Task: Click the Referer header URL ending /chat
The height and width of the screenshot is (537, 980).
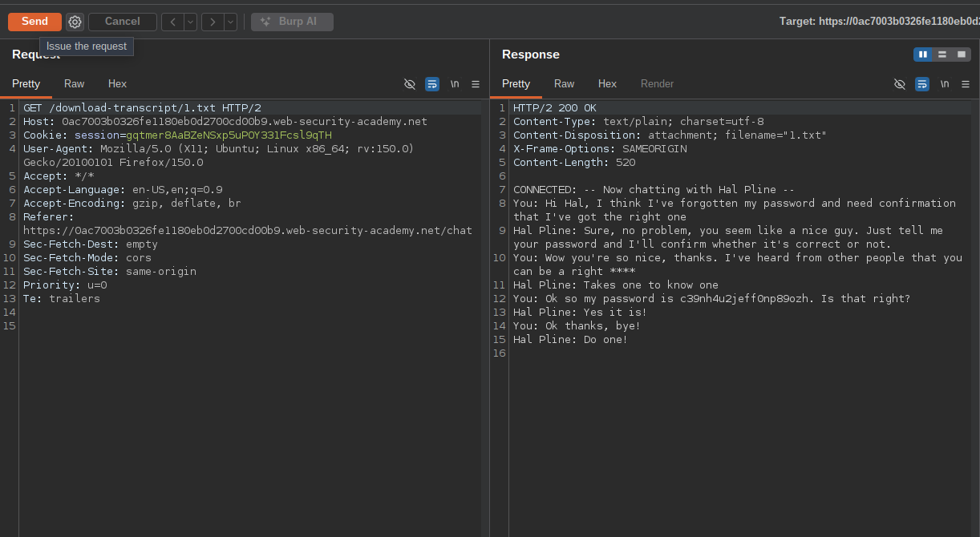Action: pyautogui.click(x=248, y=231)
